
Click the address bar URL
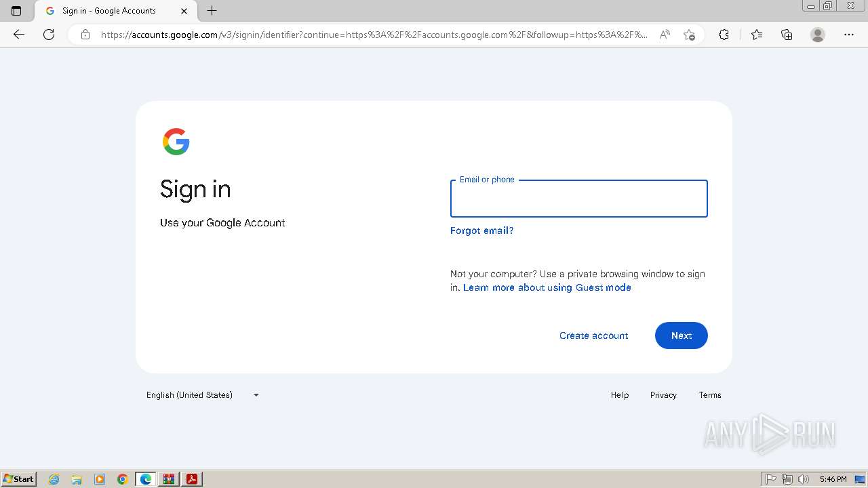pos(374,35)
